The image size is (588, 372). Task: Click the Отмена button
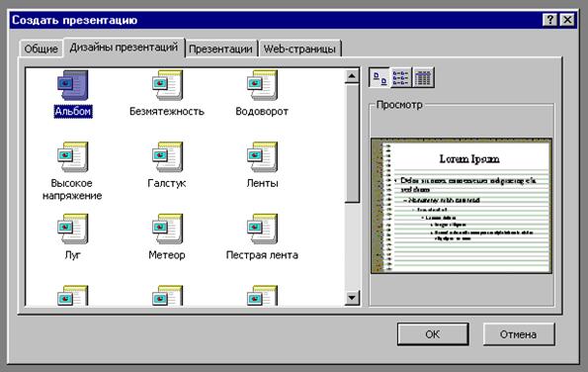(x=518, y=334)
